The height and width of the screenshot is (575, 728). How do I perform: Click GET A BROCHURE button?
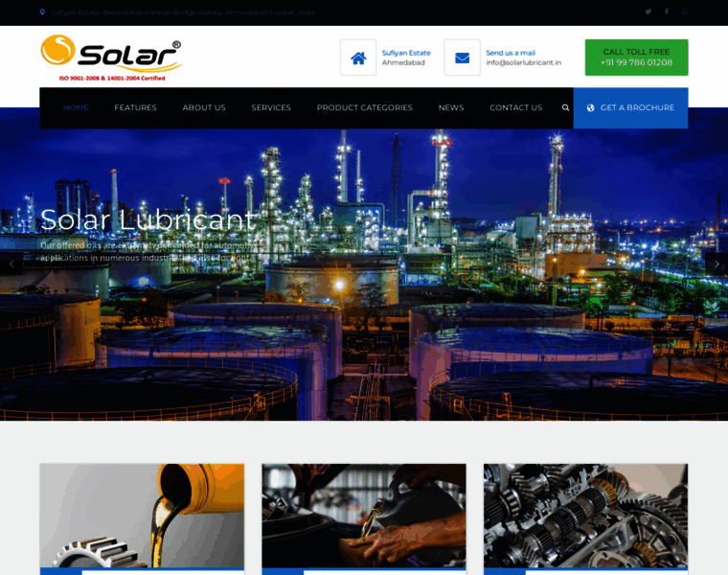click(x=630, y=107)
